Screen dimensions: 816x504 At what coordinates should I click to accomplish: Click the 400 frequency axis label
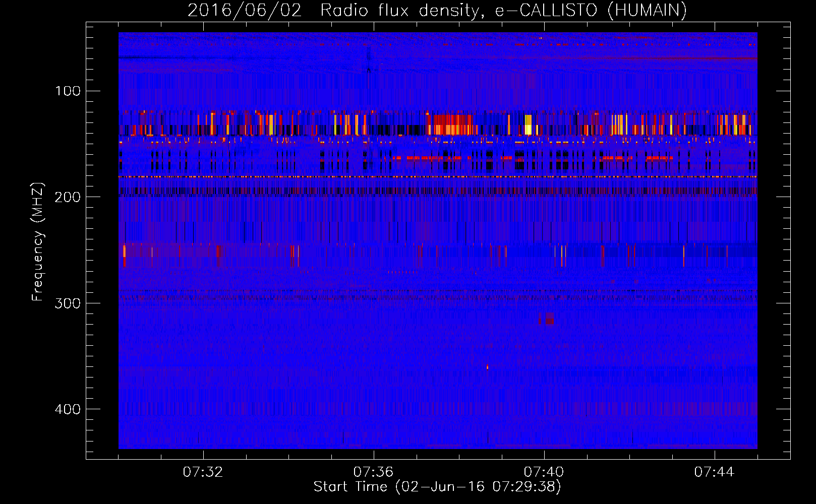(68, 409)
